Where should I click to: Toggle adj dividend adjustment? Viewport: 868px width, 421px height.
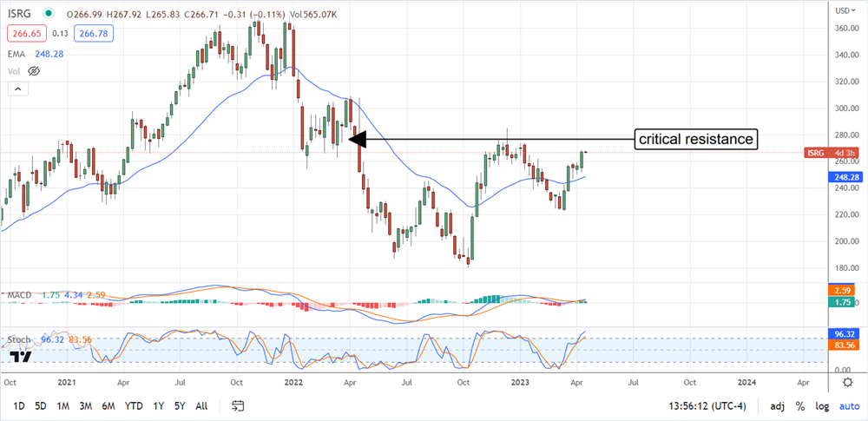(x=776, y=406)
